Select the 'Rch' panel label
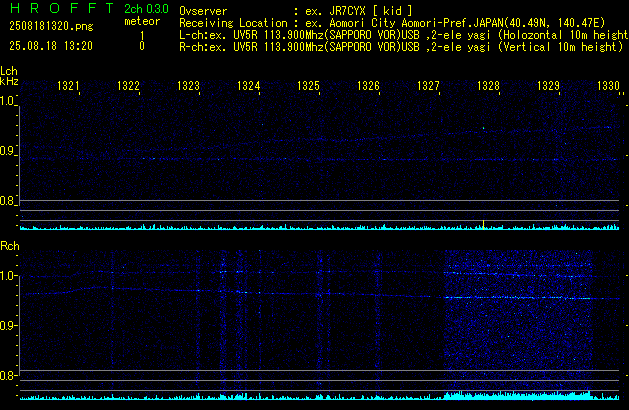Screen dimensions: 629x410 [10, 246]
